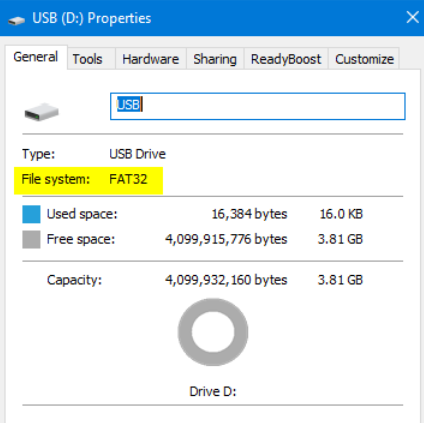Click the drive label text field
The width and height of the screenshot is (424, 423).
258,106
